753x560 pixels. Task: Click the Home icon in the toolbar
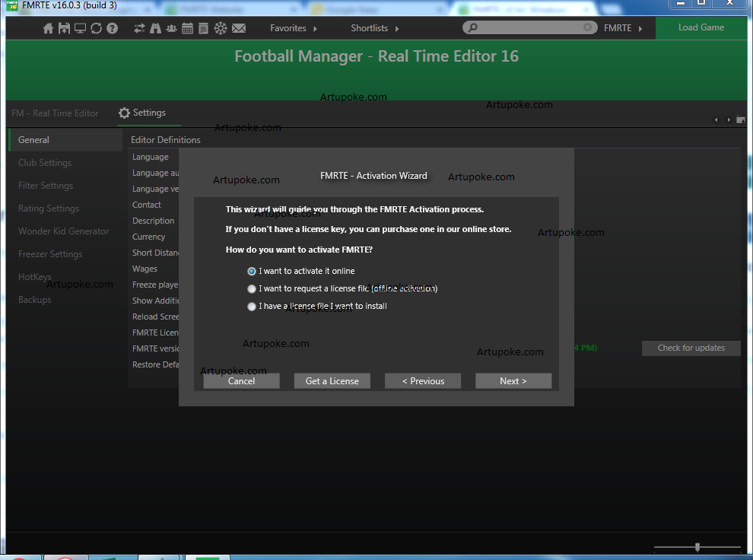[49, 28]
